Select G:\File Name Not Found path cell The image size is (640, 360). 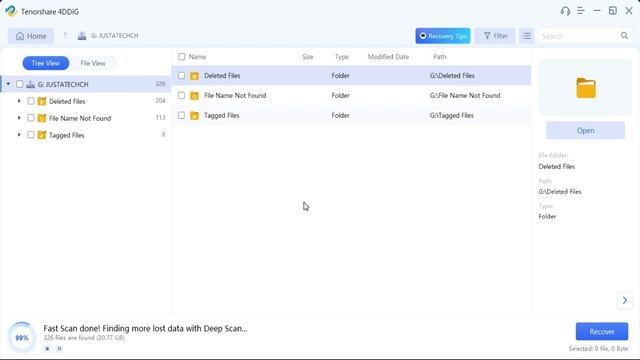pyautogui.click(x=465, y=96)
